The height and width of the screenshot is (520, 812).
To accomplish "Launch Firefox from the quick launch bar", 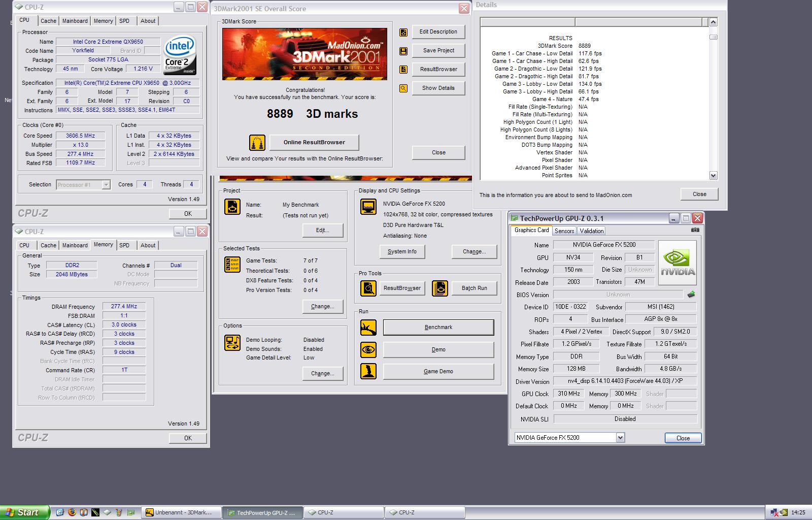I will (x=72, y=512).
